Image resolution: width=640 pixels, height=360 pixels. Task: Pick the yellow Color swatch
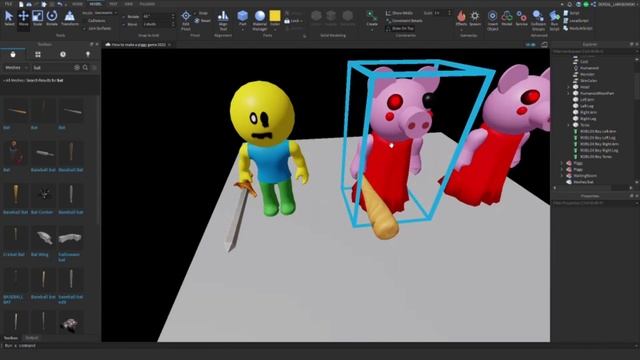click(275, 16)
